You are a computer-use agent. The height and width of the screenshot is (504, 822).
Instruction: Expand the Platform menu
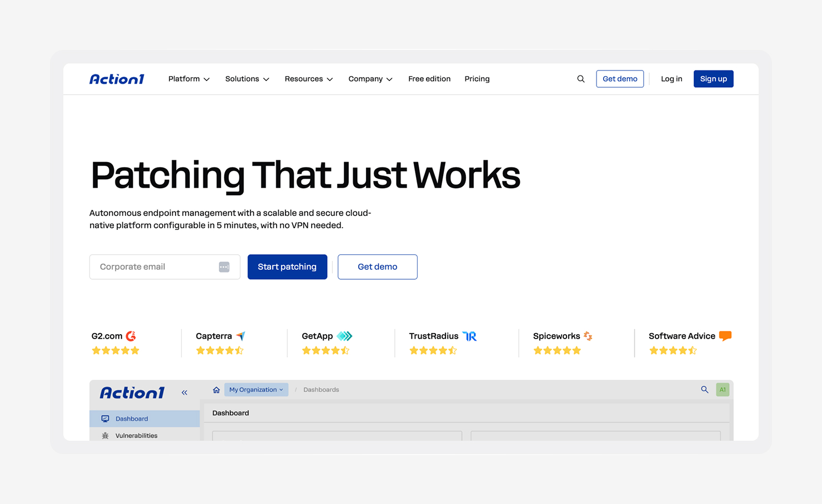coord(189,79)
